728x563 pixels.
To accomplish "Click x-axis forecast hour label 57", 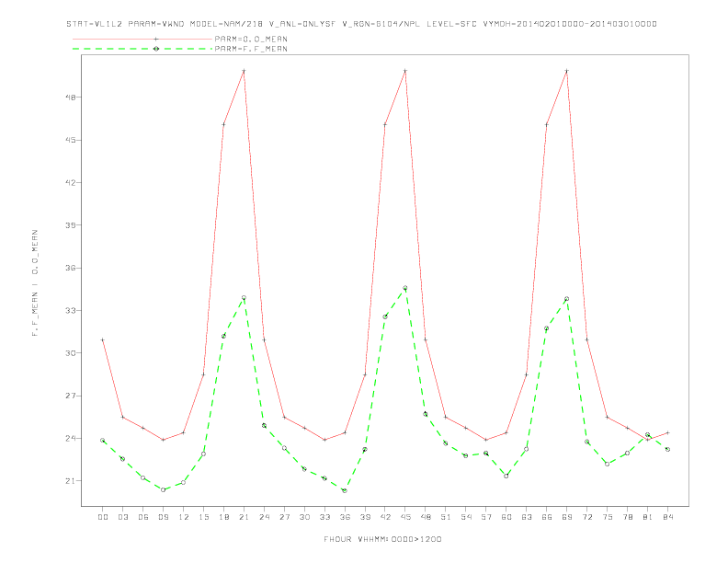I will coord(486,517).
